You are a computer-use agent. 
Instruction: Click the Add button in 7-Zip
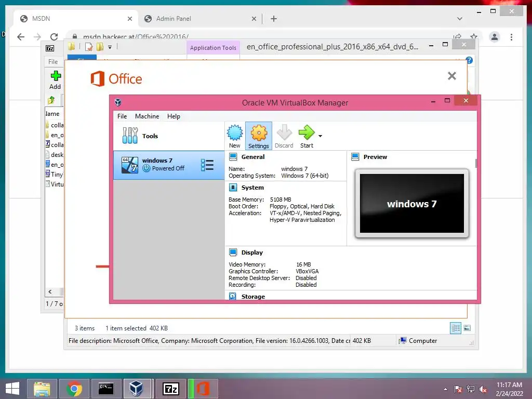click(55, 80)
